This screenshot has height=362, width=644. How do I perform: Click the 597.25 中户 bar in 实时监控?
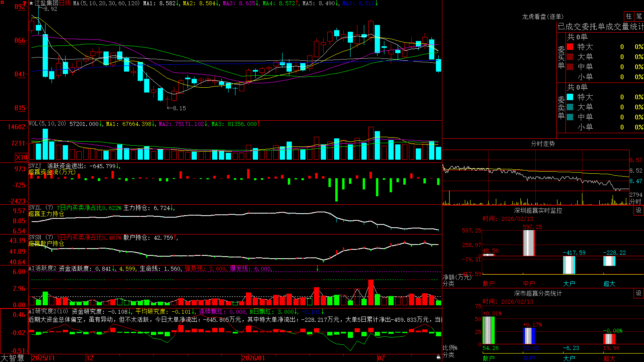click(529, 243)
